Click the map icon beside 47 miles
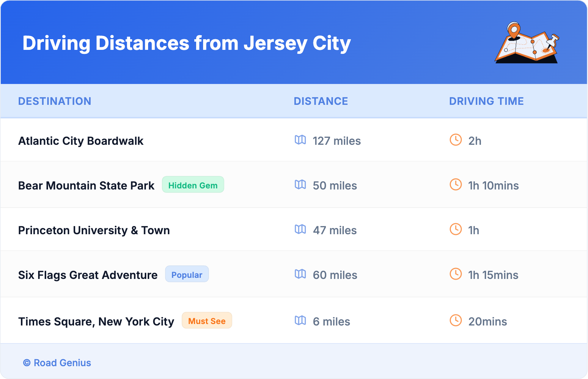 point(300,229)
